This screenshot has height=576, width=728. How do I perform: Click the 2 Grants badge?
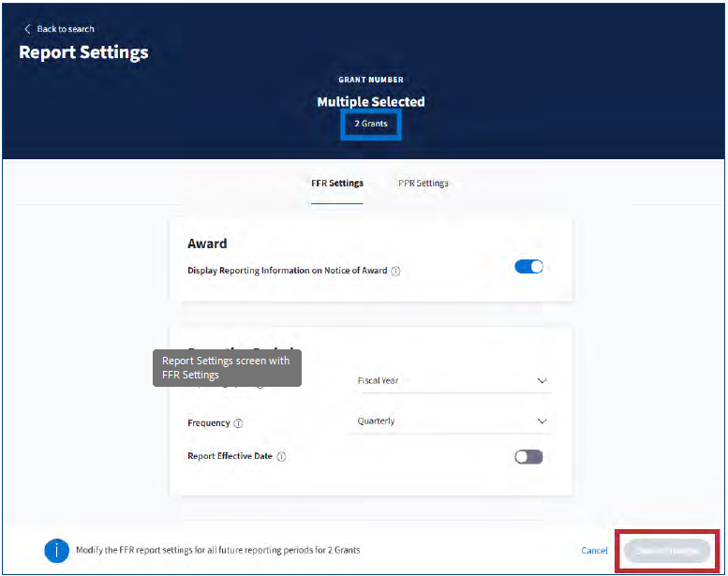pos(370,124)
